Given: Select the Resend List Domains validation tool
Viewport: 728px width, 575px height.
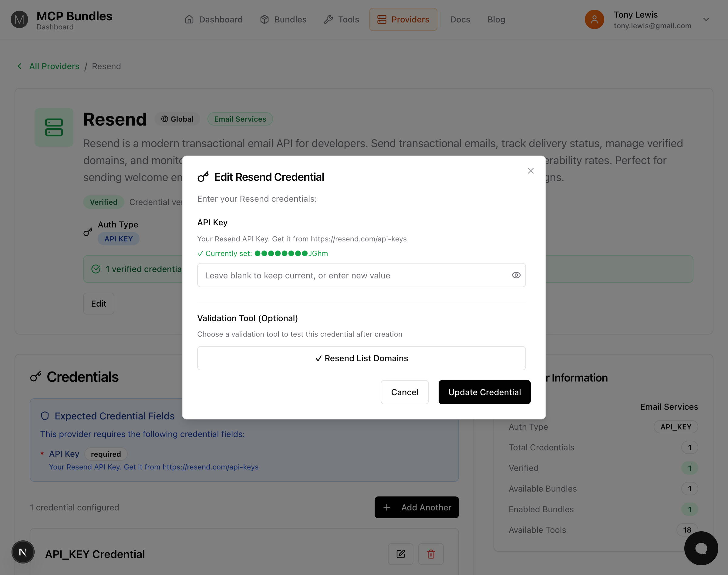Looking at the screenshot, I should [361, 358].
